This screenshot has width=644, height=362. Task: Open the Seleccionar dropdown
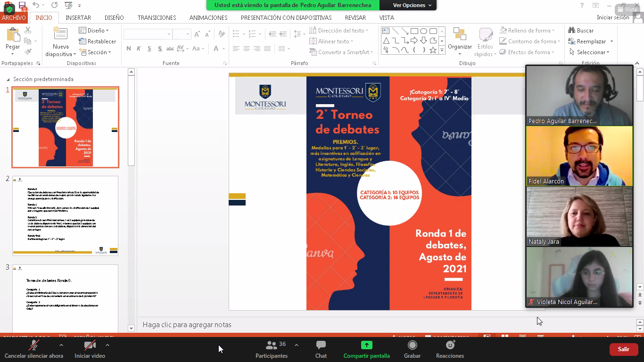[589, 52]
